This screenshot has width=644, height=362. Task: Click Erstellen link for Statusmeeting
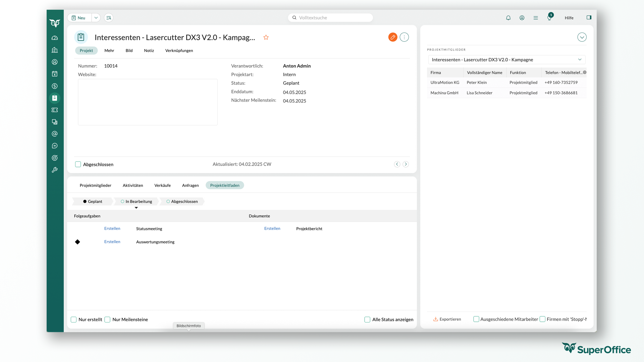[112, 229]
